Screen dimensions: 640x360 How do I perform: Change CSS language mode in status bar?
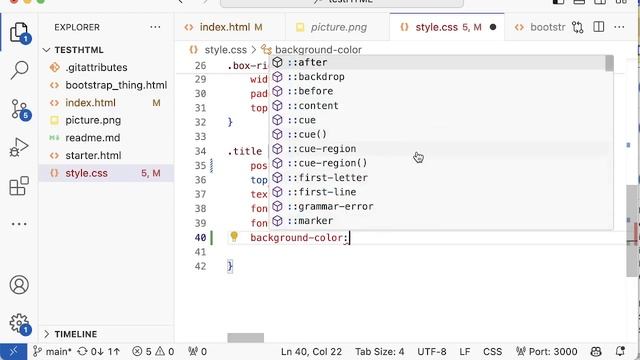[493, 351]
